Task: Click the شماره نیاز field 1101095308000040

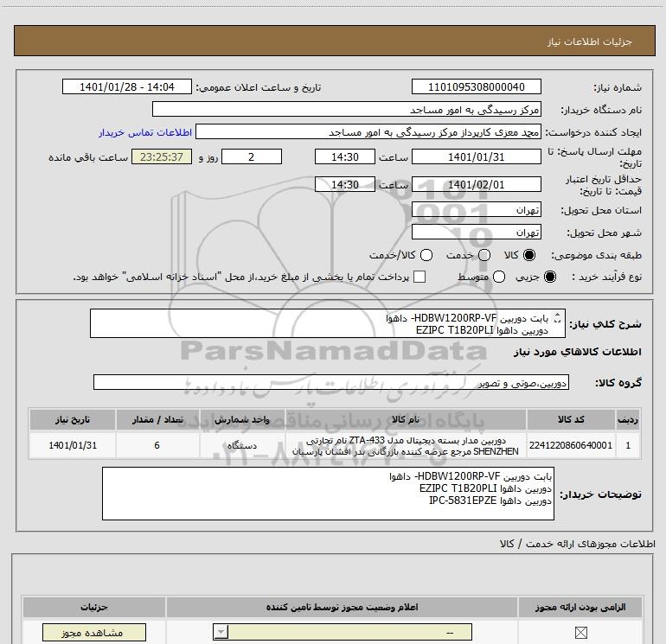Action: pos(476,86)
